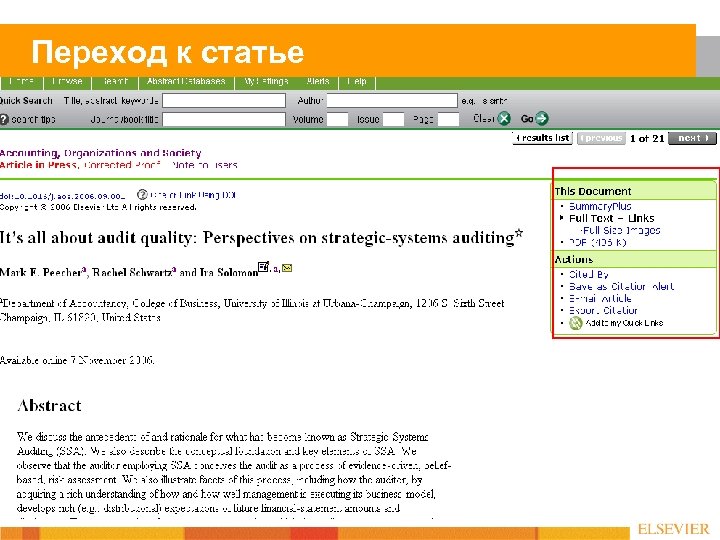Image resolution: width=720 pixels, height=540 pixels.
Task: Open the Abstract Databases tab
Action: coord(186,82)
